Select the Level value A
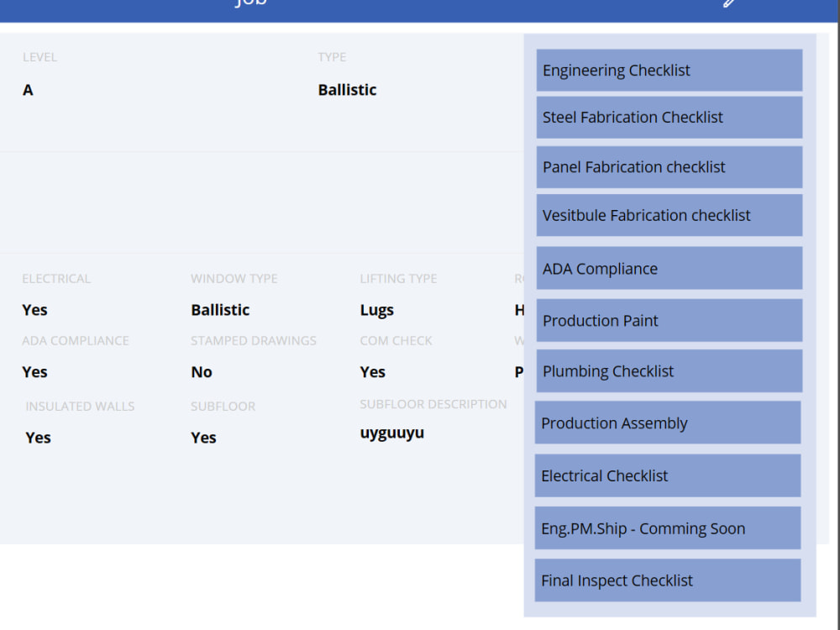The height and width of the screenshot is (630, 840). [28, 90]
